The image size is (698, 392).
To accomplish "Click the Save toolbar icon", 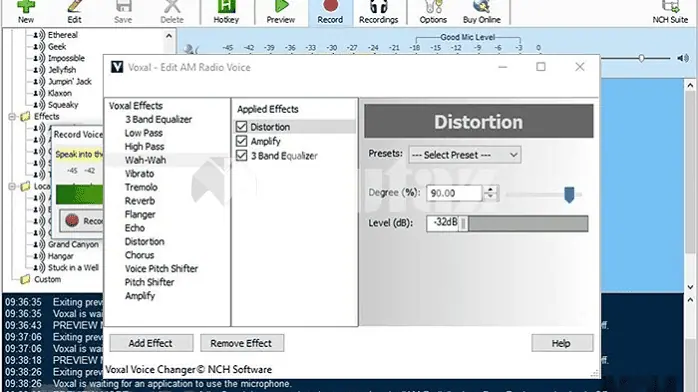I will point(123,12).
